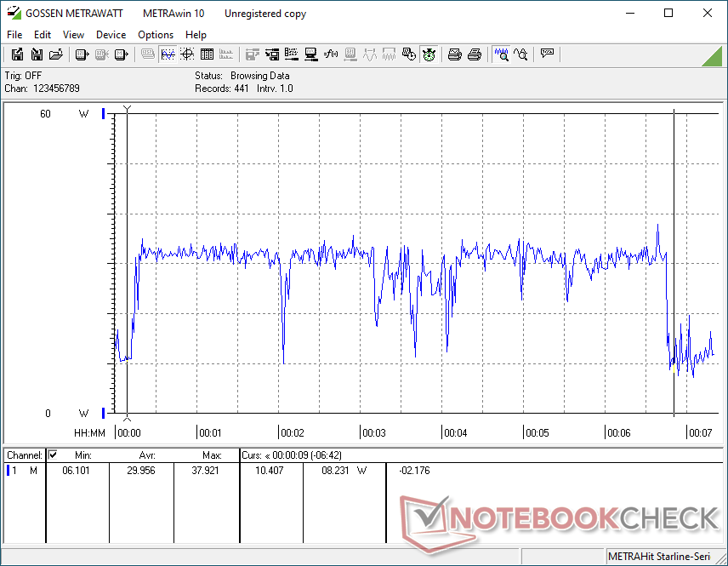The width and height of the screenshot is (728, 566).
Task: Open the Options menu
Action: (x=156, y=35)
